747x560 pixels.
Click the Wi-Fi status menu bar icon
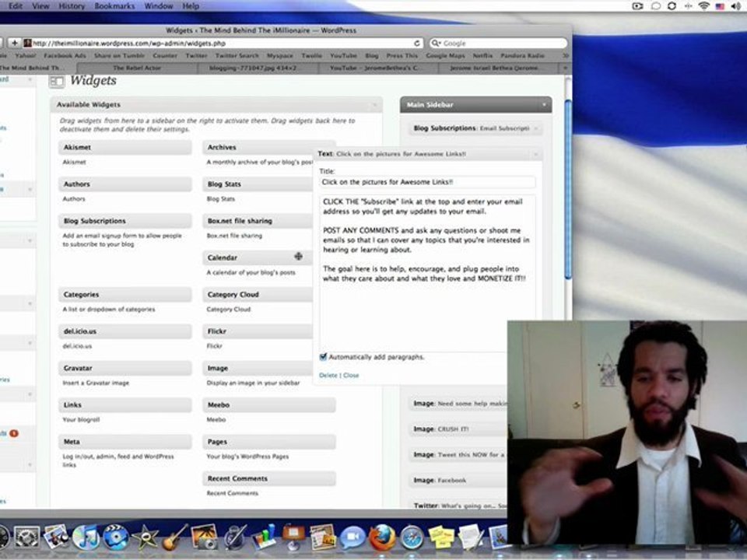703,5
